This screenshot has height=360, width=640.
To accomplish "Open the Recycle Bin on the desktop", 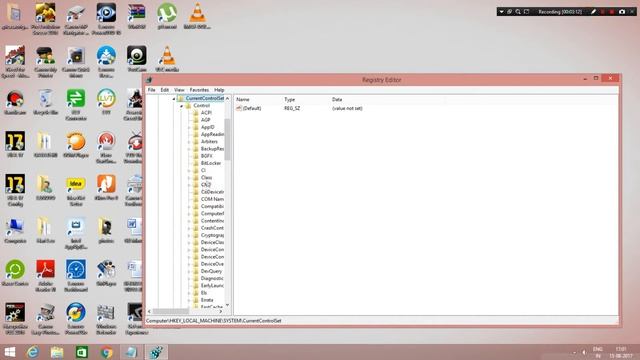I will click(x=45, y=102).
